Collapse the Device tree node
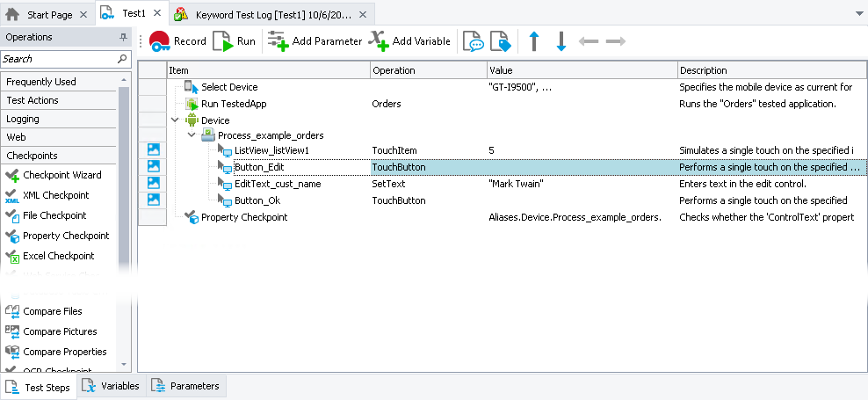Image resolution: width=868 pixels, height=400 pixels. point(175,120)
